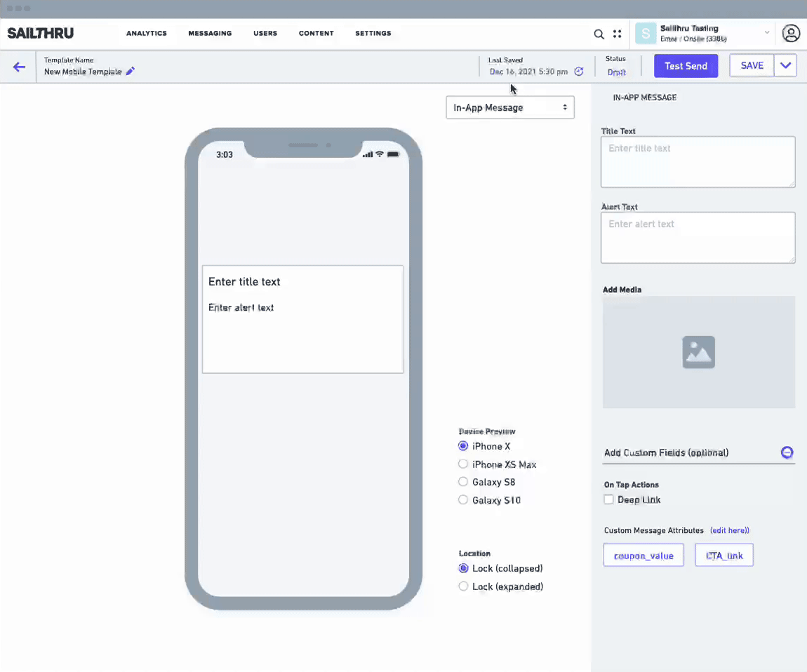Image resolution: width=807 pixels, height=672 pixels.
Task: Open the search magnifier icon
Action: [x=599, y=34]
